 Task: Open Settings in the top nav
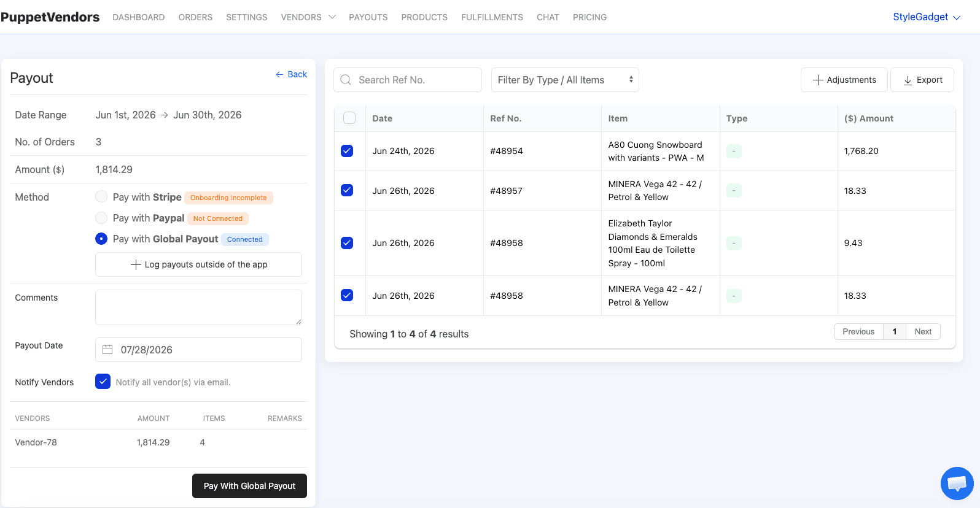coord(247,17)
